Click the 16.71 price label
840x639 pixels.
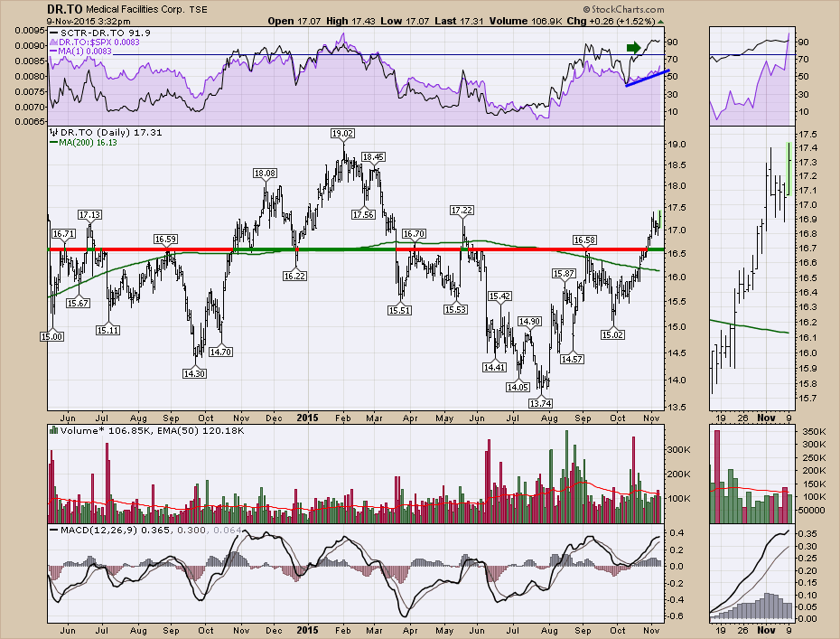(x=63, y=234)
